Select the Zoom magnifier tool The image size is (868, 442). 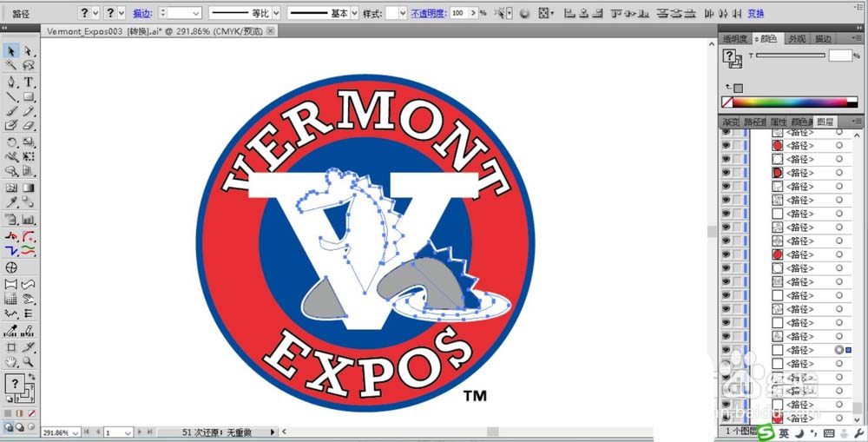[29, 362]
